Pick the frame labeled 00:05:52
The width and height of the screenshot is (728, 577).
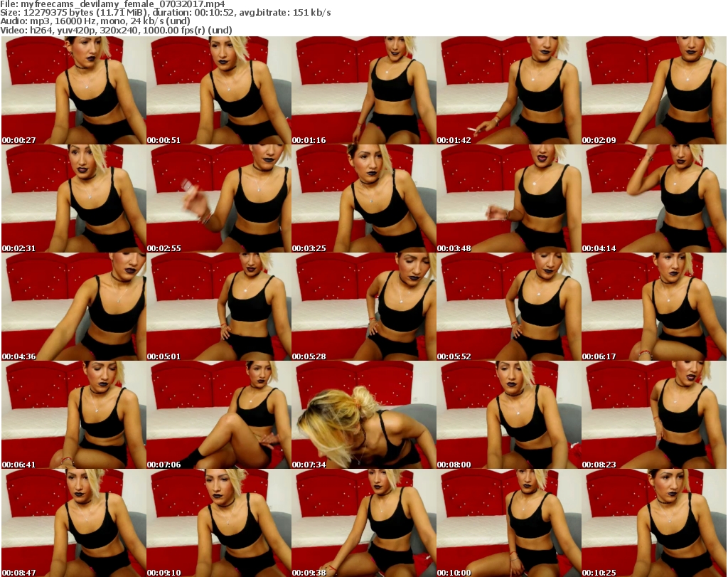[509, 307]
